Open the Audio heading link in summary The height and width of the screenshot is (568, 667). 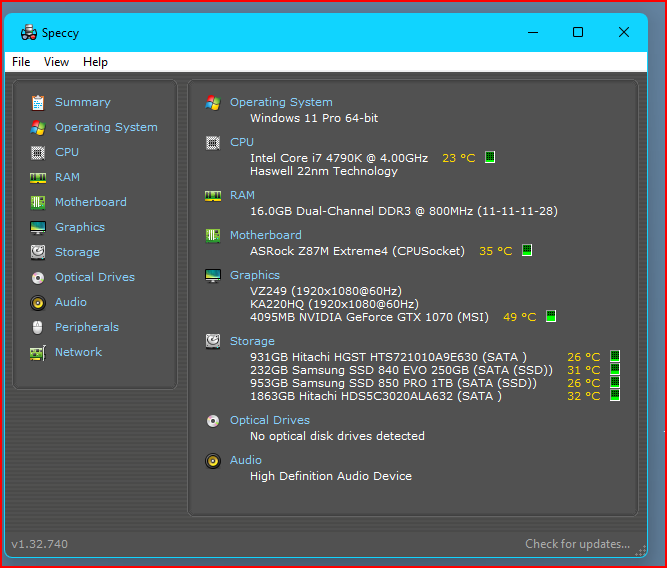(245, 460)
